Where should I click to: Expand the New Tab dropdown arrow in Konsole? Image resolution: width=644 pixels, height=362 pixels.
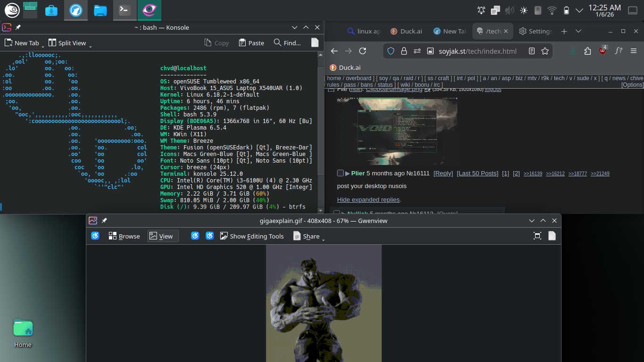coord(43,46)
